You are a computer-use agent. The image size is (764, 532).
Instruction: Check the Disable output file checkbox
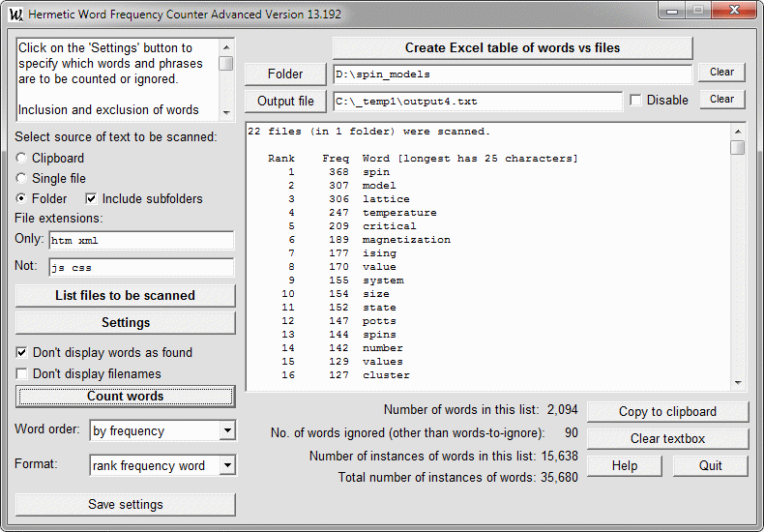point(635,100)
